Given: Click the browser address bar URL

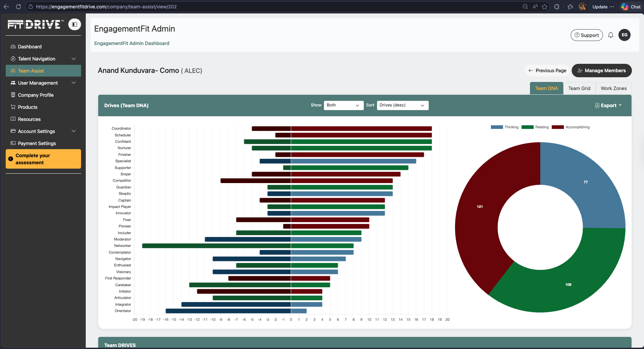Looking at the screenshot, I should pyautogui.click(x=106, y=7).
